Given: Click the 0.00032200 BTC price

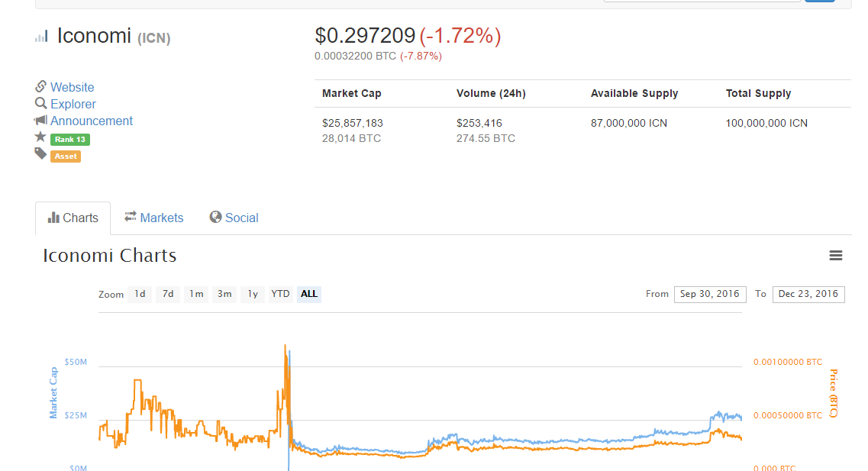Looking at the screenshot, I should tap(356, 56).
